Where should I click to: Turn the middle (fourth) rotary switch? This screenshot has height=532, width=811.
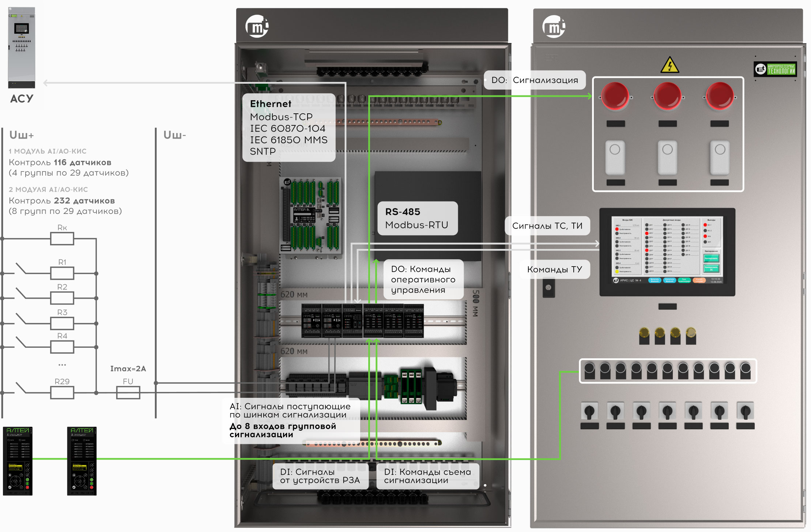pos(667,412)
